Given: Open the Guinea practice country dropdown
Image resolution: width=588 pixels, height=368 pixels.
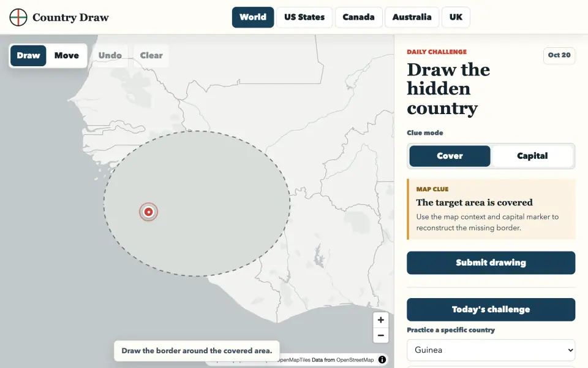Looking at the screenshot, I should 491,350.
